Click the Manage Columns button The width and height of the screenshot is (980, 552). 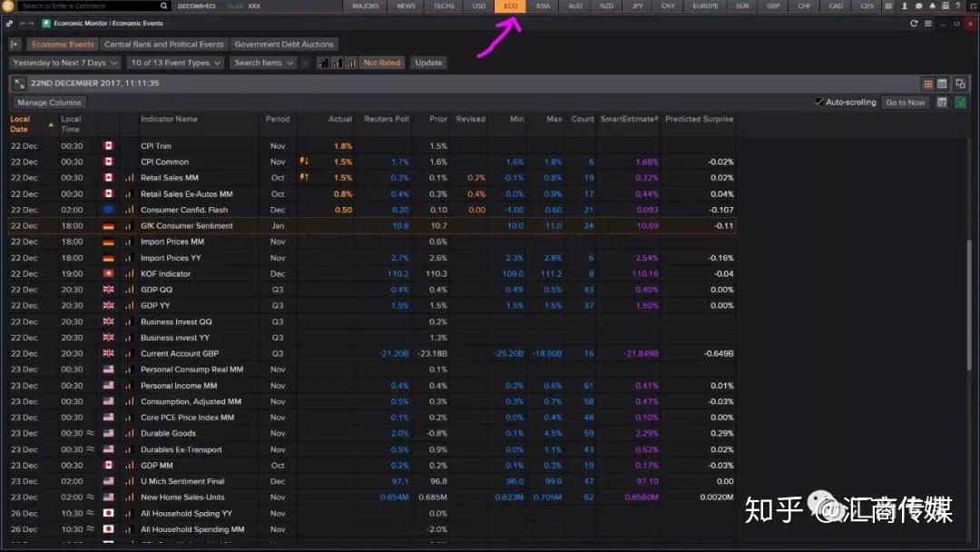click(49, 103)
